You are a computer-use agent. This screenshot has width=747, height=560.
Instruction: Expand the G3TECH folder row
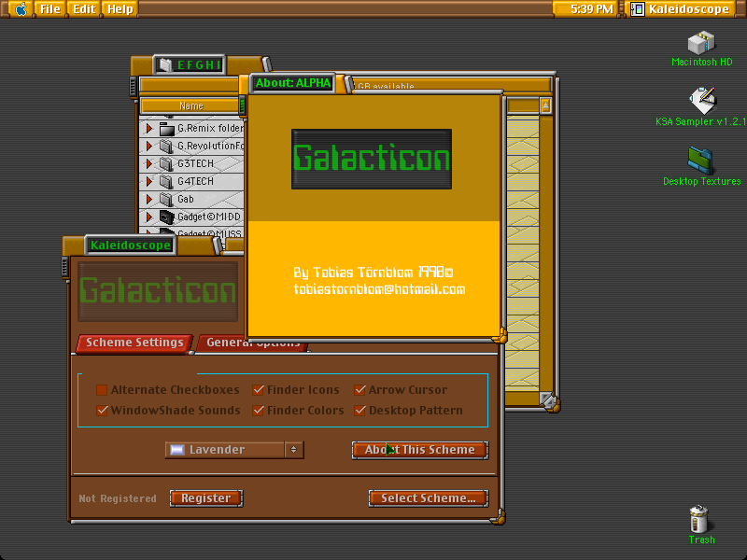149,164
